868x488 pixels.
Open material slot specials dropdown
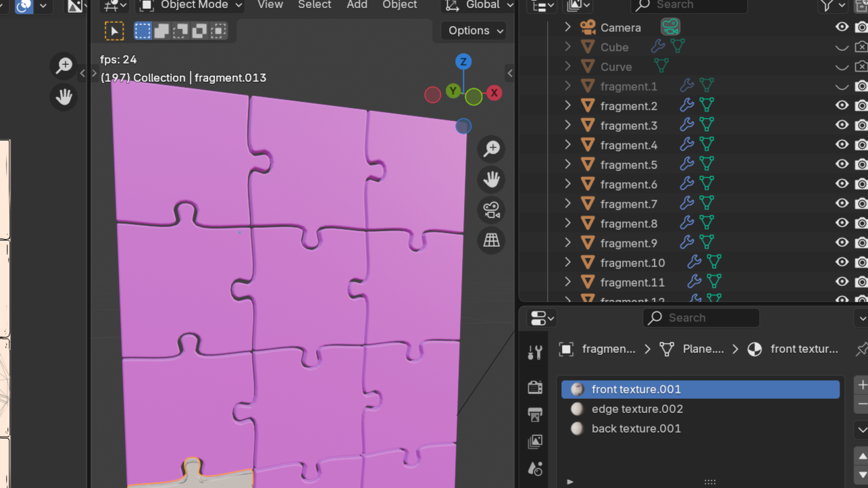pos(861,429)
